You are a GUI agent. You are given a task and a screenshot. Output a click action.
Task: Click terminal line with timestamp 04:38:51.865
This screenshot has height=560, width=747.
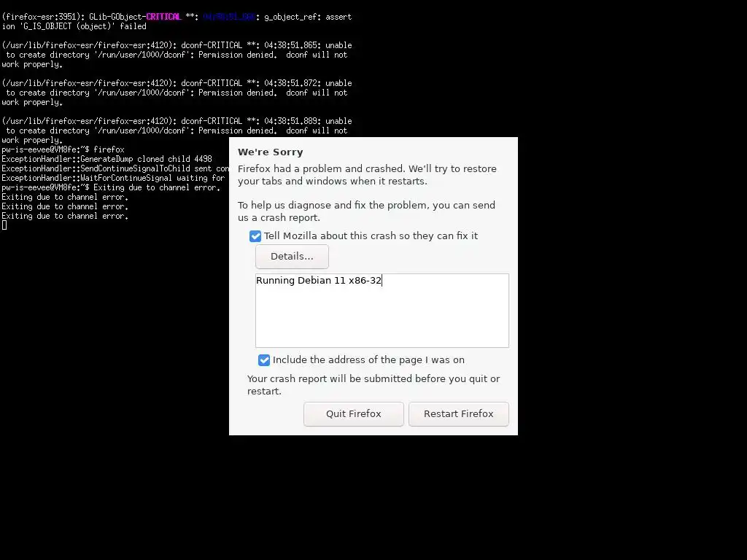[177, 45]
